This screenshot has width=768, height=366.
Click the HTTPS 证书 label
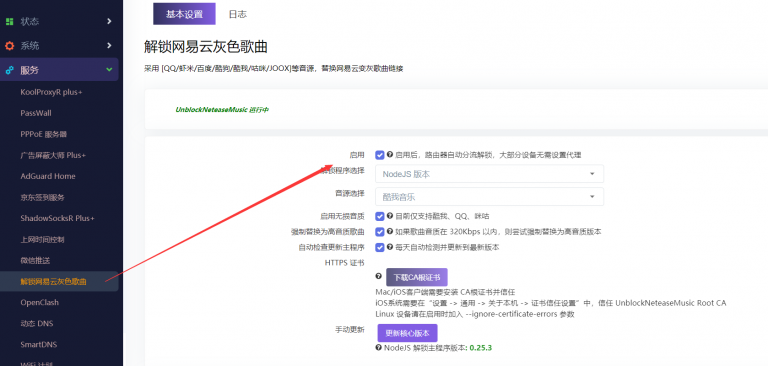pyautogui.click(x=344, y=263)
